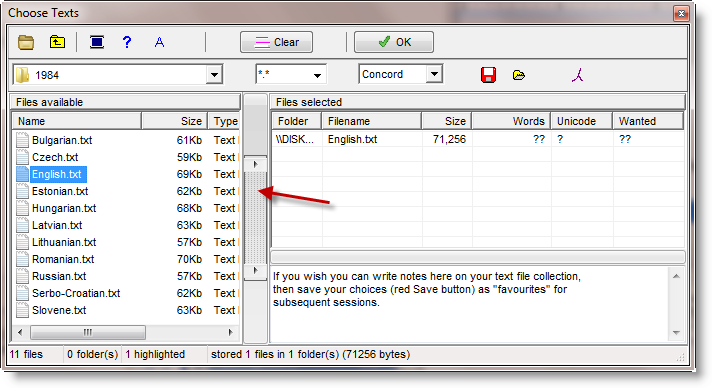Viewport: 712px width, 388px height.
Task: Click the Slovene.txt file icon
Action: [22, 310]
